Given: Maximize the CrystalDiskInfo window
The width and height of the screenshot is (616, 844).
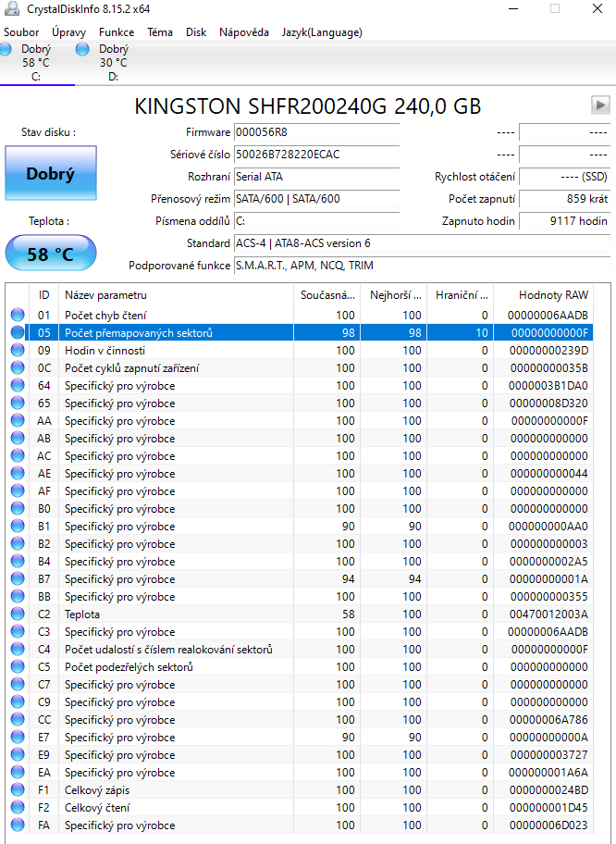Looking at the screenshot, I should coord(555,8).
